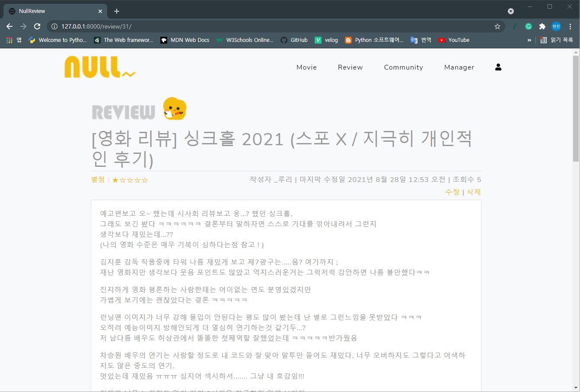Bookmark this page with the star icon
The image size is (580, 392).
point(497,26)
